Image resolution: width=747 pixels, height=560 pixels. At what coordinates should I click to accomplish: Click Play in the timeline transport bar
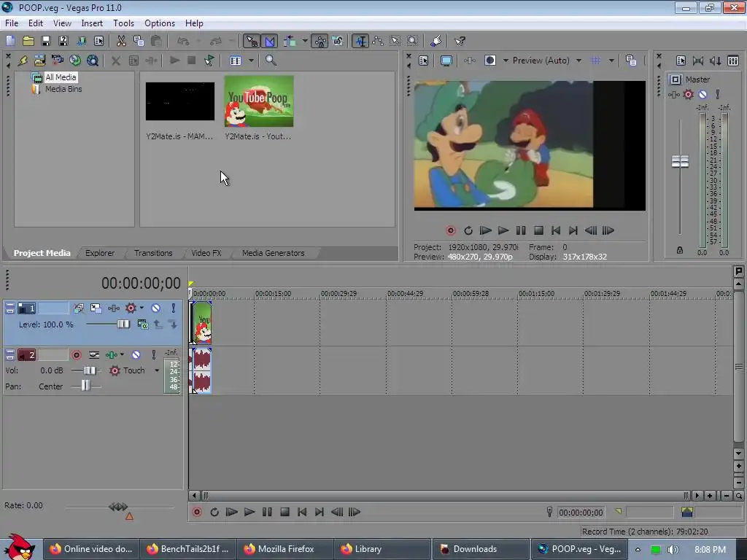(x=249, y=512)
